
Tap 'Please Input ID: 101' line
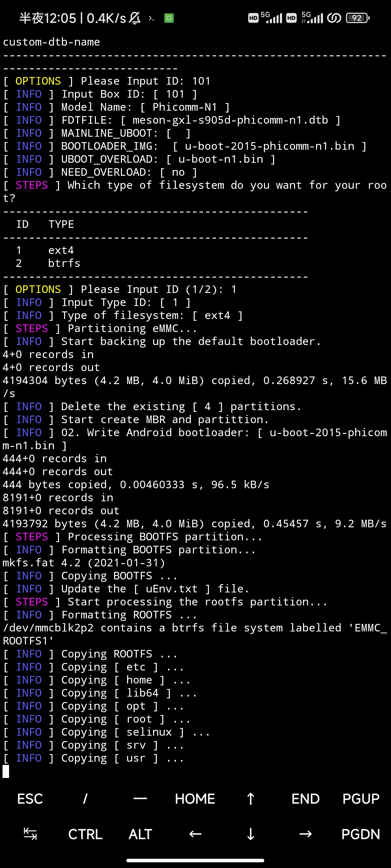point(107,81)
